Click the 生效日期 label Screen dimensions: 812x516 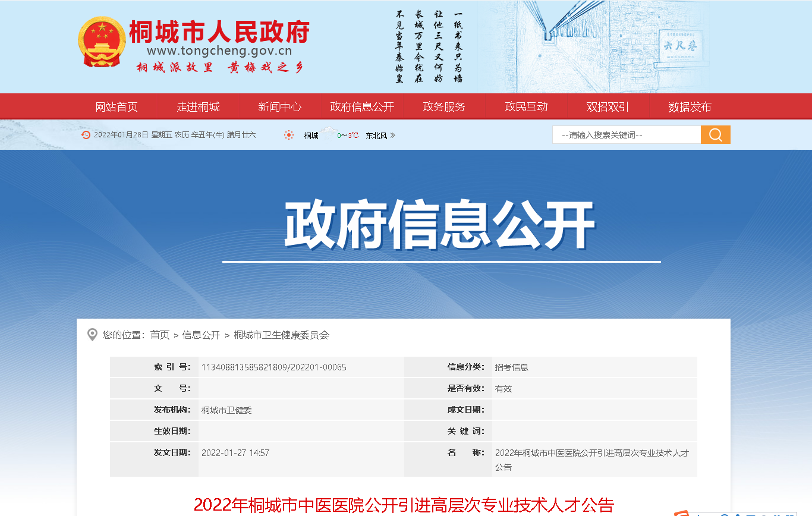click(172, 432)
